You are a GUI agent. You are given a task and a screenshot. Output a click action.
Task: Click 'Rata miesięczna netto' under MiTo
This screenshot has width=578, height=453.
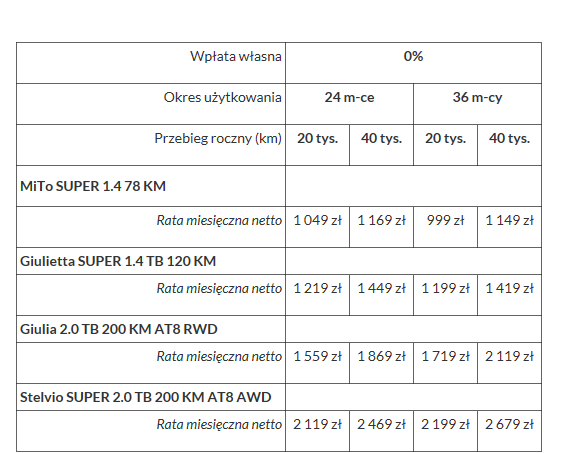(219, 220)
